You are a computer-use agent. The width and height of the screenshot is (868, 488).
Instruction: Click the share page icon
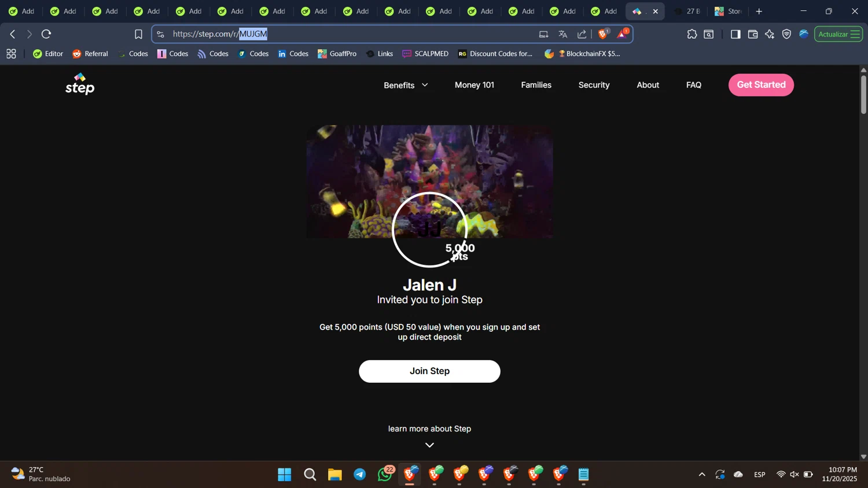582,34
